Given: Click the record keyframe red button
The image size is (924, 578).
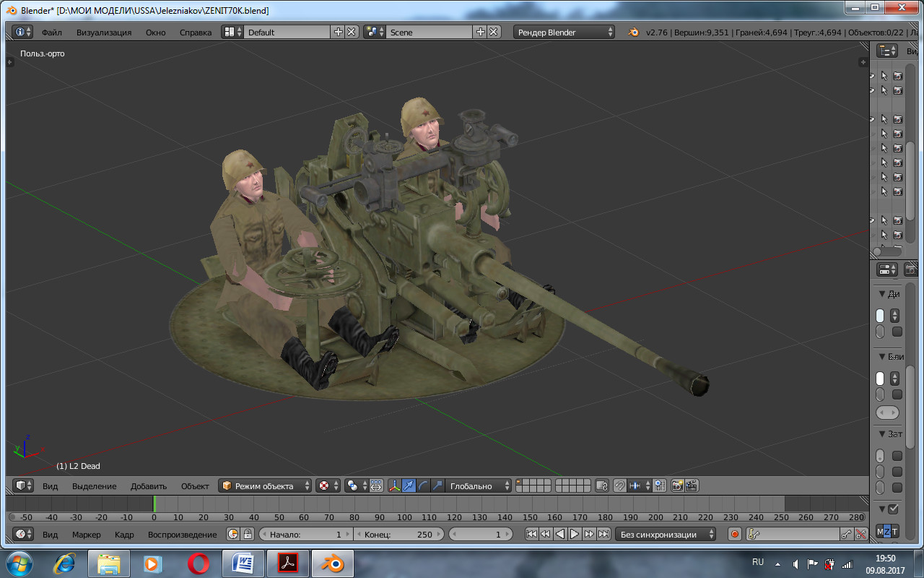Looking at the screenshot, I should coord(735,534).
